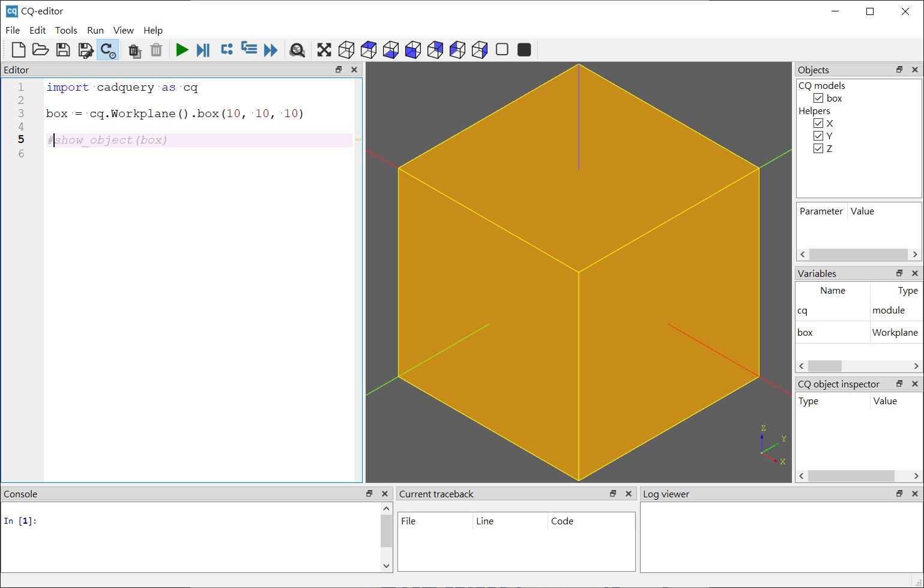The width and height of the screenshot is (924, 588).
Task: Close the Log viewer panel
Action: click(915, 494)
